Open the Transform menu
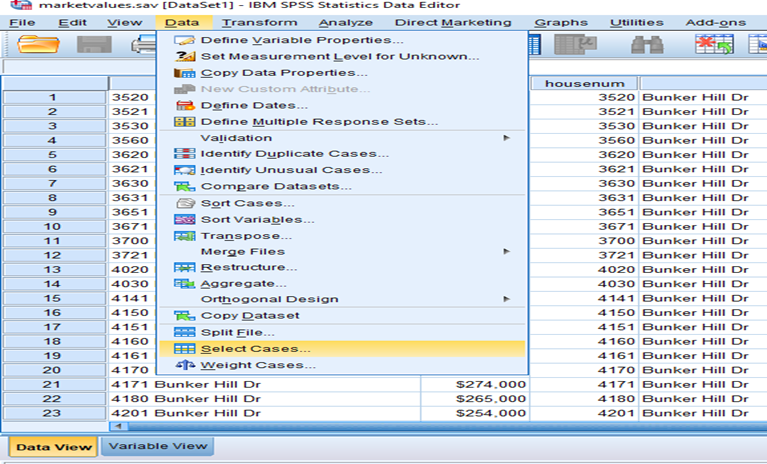 point(259,22)
